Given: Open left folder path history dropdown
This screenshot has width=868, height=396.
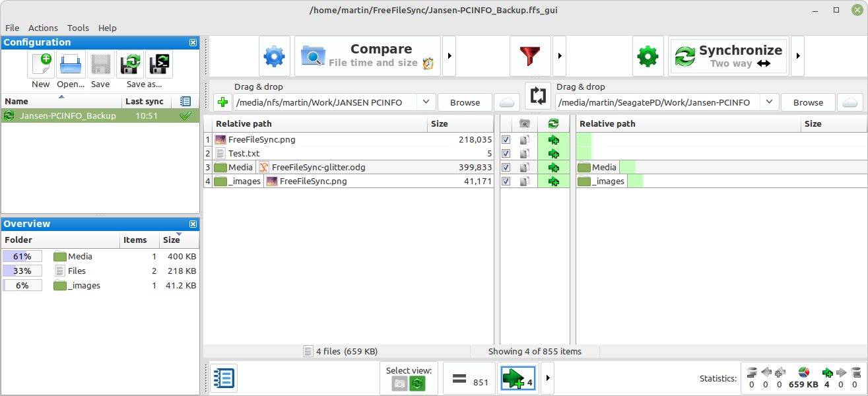Looking at the screenshot, I should coord(426,102).
